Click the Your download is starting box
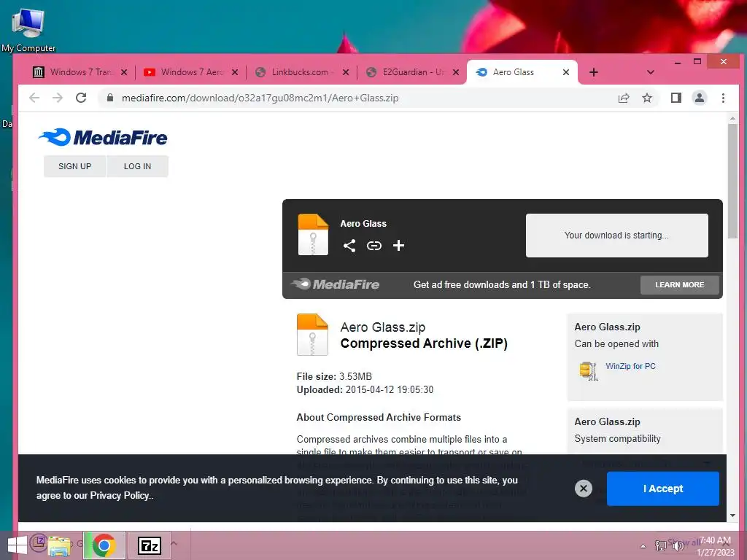Image resolution: width=747 pixels, height=560 pixels. [616, 236]
